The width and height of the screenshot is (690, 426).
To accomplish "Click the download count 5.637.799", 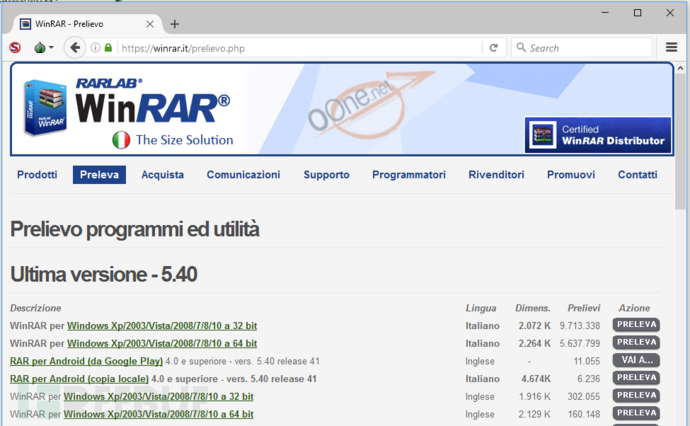I will tap(580, 344).
